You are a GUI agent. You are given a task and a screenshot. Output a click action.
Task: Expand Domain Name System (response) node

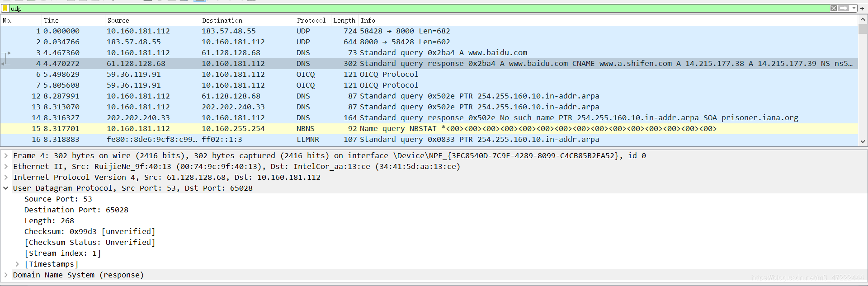[x=6, y=275]
